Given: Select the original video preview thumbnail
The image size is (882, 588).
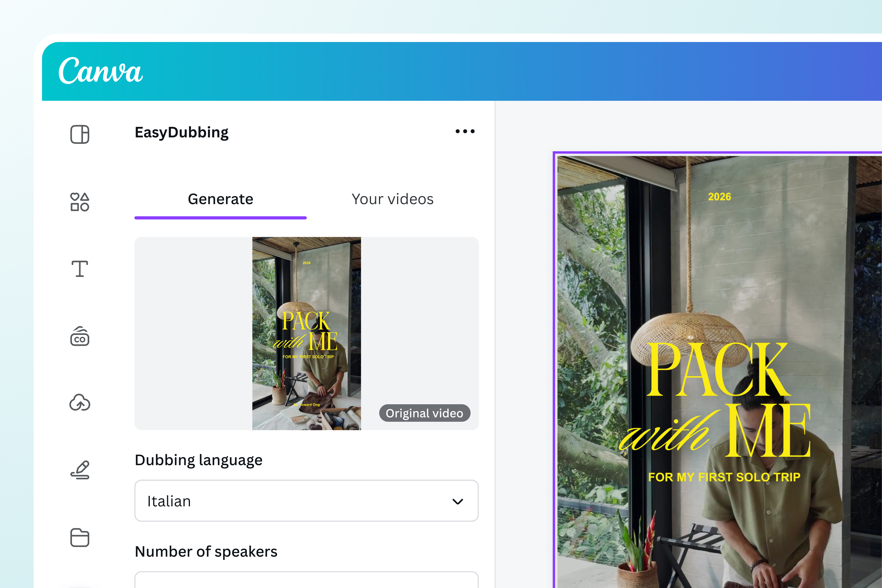Looking at the screenshot, I should (306, 333).
